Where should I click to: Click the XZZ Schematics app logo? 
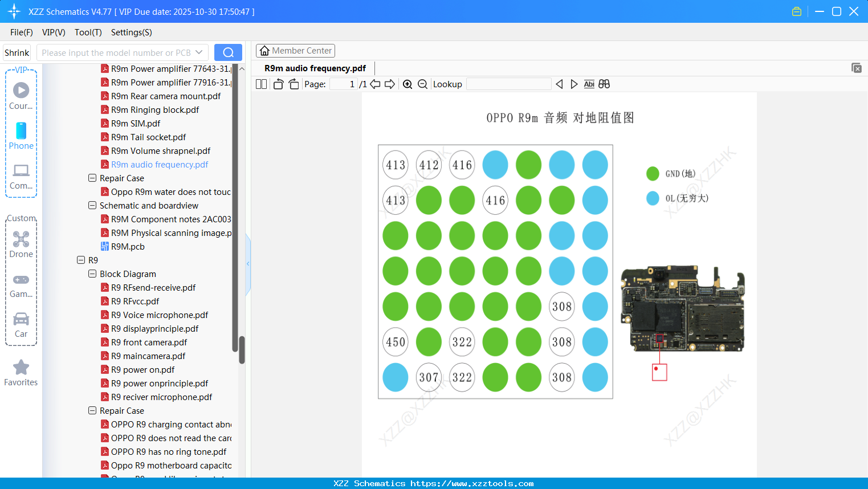coord(14,11)
